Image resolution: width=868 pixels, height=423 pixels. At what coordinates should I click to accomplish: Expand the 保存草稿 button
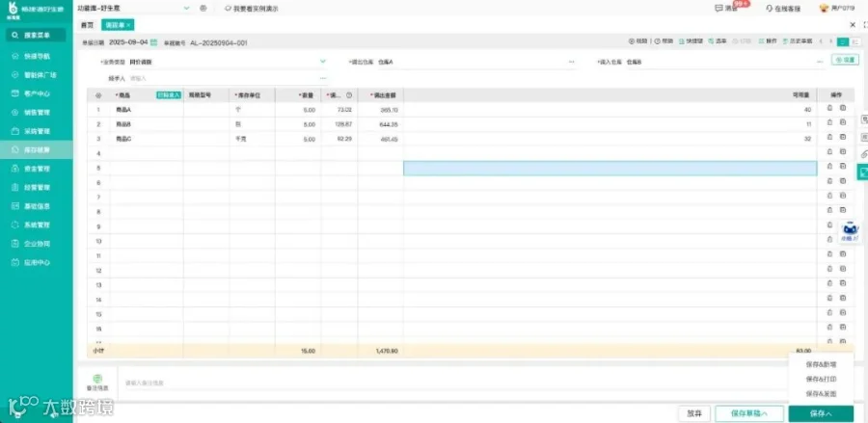749,413
